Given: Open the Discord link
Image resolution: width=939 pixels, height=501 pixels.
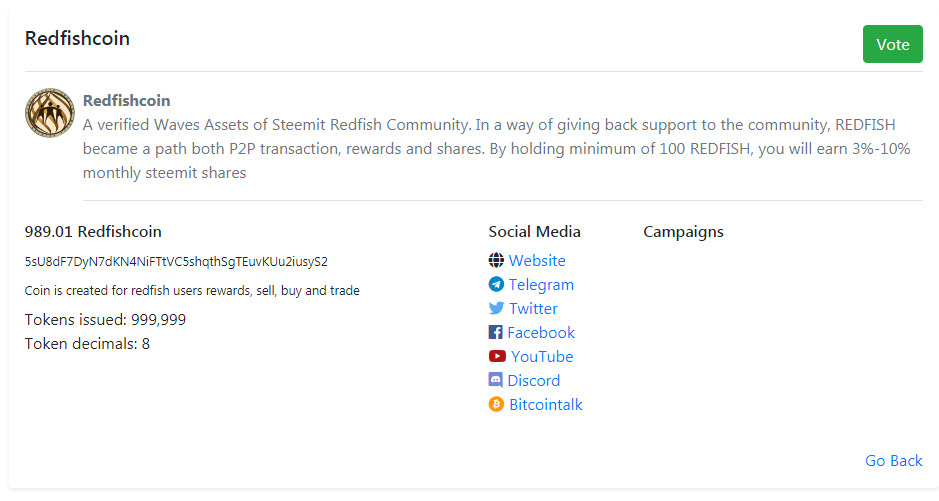Looking at the screenshot, I should click(x=534, y=380).
